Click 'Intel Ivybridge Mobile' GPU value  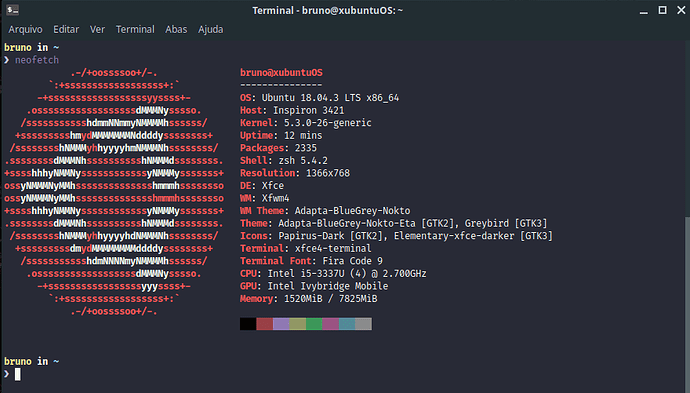click(328, 286)
